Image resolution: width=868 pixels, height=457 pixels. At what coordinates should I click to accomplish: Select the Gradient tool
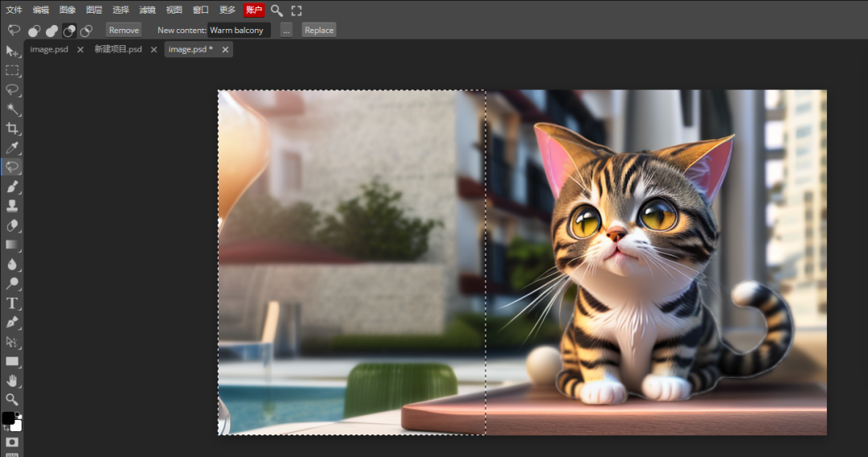(x=11, y=245)
